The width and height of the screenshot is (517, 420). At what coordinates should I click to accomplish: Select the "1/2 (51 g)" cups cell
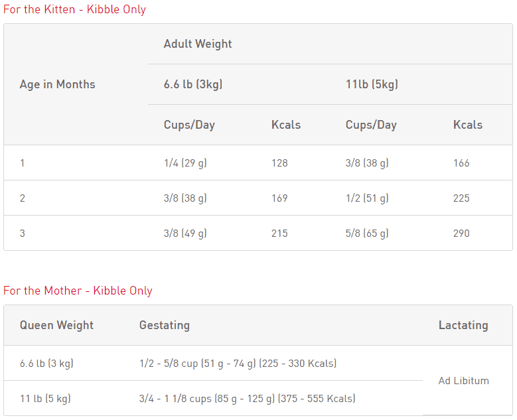(367, 198)
